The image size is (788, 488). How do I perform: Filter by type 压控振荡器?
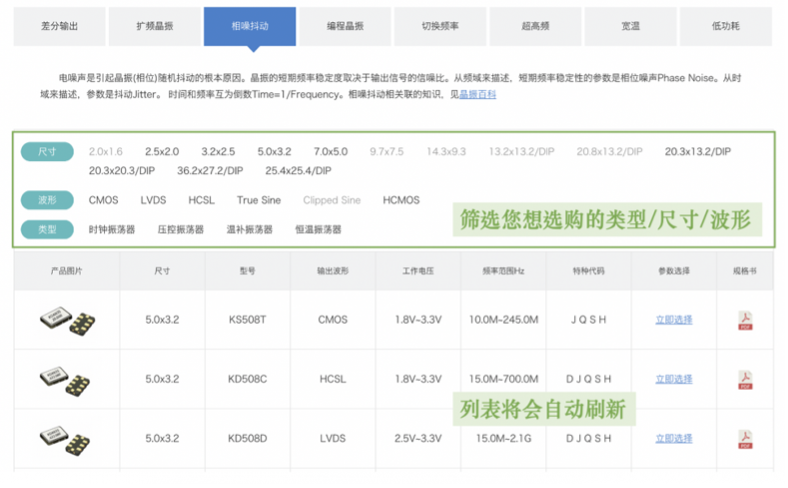pos(180,229)
